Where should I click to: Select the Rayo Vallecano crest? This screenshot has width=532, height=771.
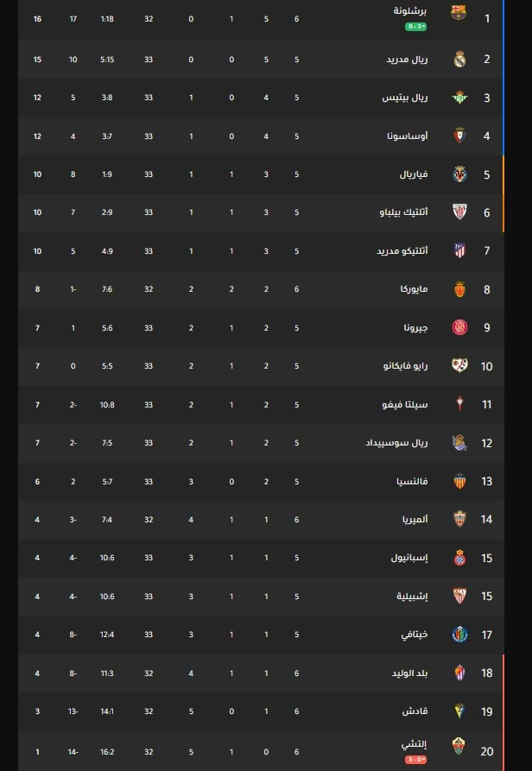pos(459,365)
